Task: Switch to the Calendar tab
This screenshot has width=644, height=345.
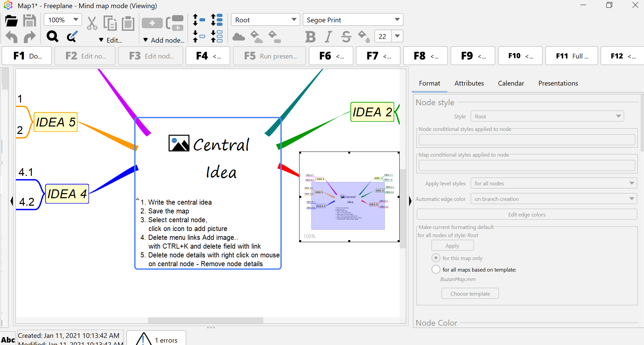Action: click(x=511, y=83)
